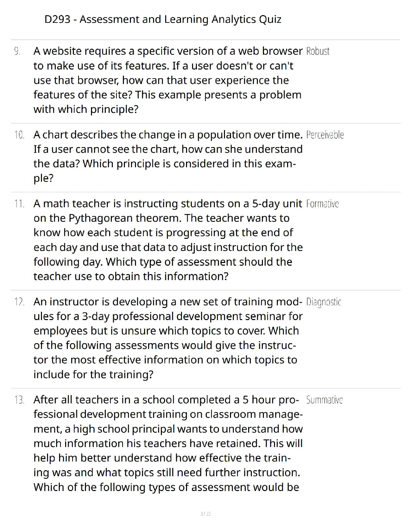The height and width of the screenshot is (532, 411).
Task: Select the training modules question text
Action: click(x=168, y=338)
